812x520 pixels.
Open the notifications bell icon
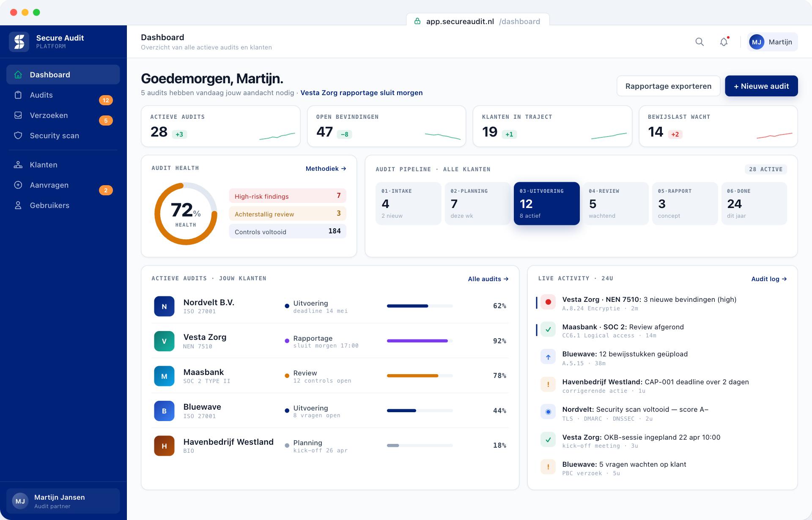724,42
